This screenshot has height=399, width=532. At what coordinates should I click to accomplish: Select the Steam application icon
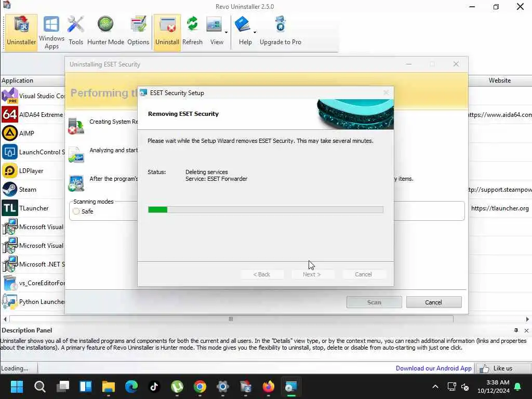[10, 189]
